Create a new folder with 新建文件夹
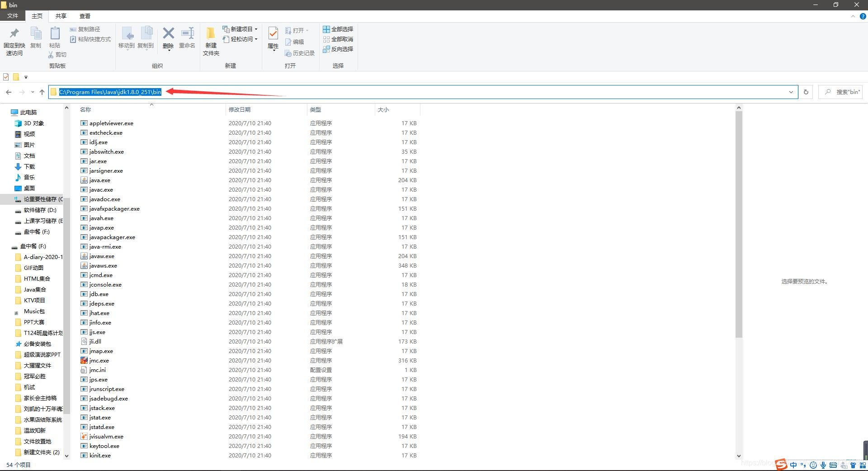 (211, 41)
